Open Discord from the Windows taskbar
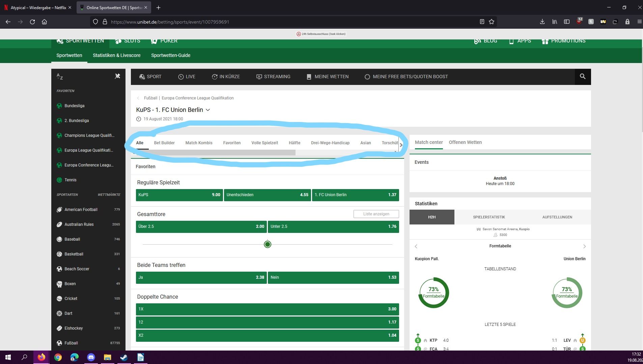 pyautogui.click(x=91, y=357)
